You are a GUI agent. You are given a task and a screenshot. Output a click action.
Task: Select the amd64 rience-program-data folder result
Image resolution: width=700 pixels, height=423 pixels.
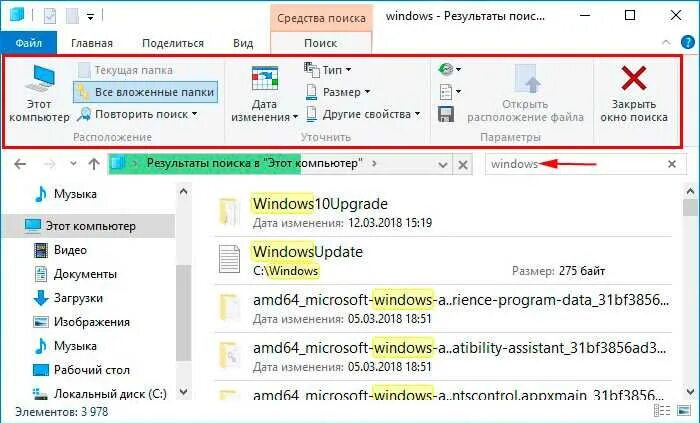coord(444,309)
